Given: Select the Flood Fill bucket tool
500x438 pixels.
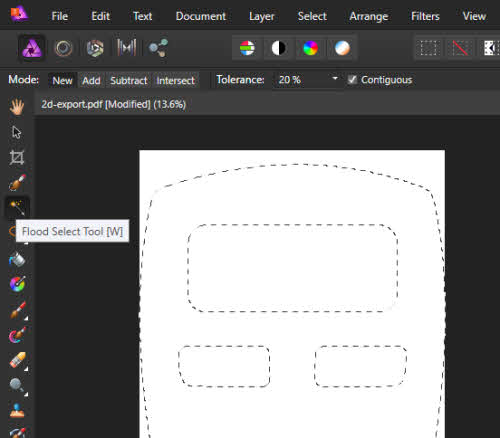Looking at the screenshot, I should point(17,260).
